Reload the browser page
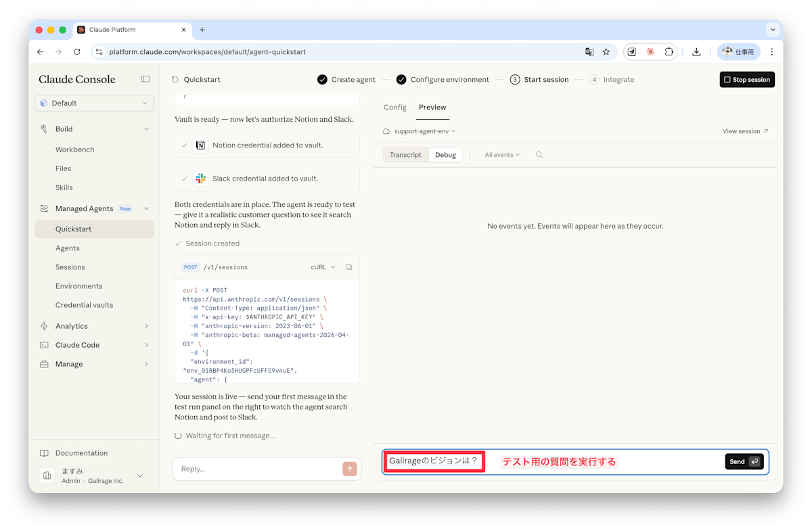The height and width of the screenshot is (531, 812). (x=77, y=51)
